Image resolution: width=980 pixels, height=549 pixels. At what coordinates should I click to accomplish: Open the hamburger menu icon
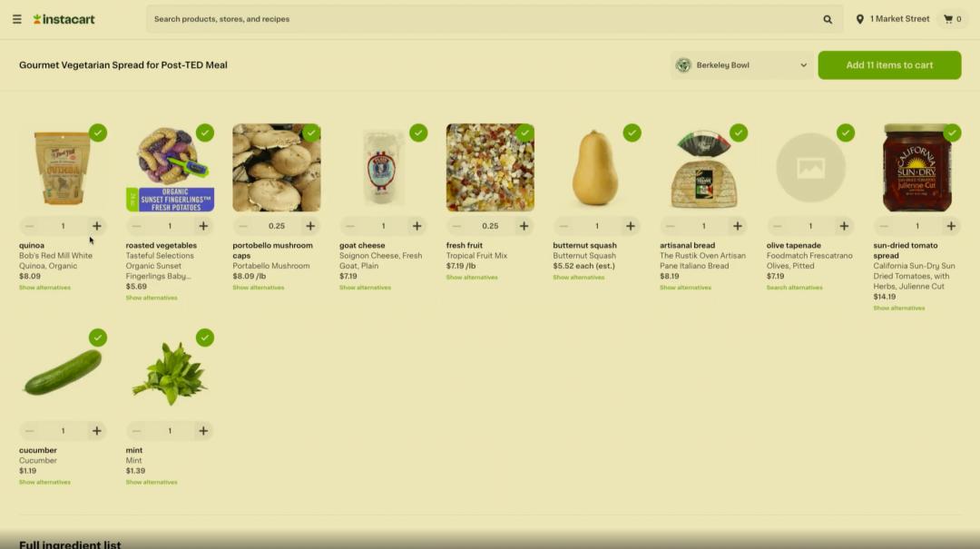17,19
